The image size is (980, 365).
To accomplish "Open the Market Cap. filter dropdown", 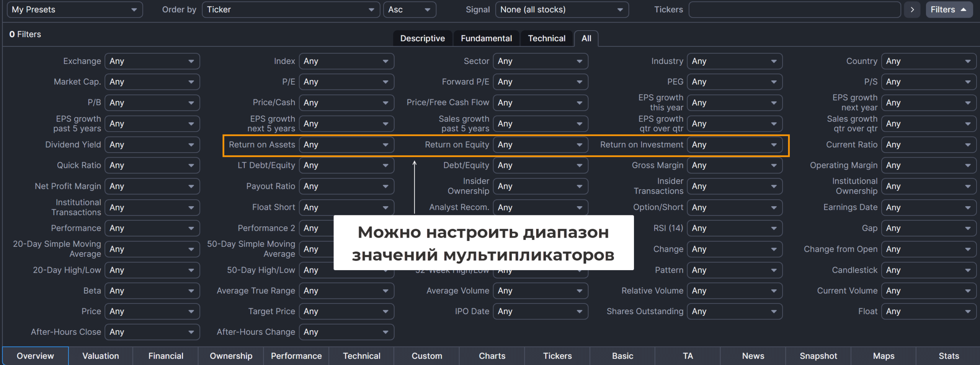I will pyautogui.click(x=152, y=82).
